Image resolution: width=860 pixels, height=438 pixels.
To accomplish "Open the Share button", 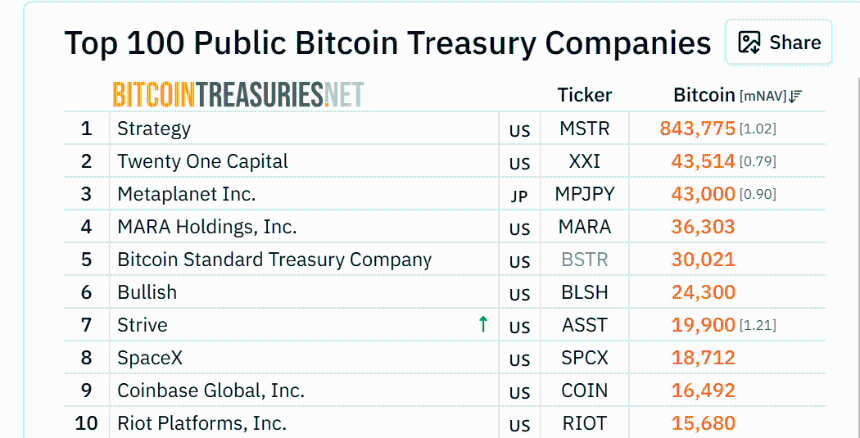I will pos(779,42).
